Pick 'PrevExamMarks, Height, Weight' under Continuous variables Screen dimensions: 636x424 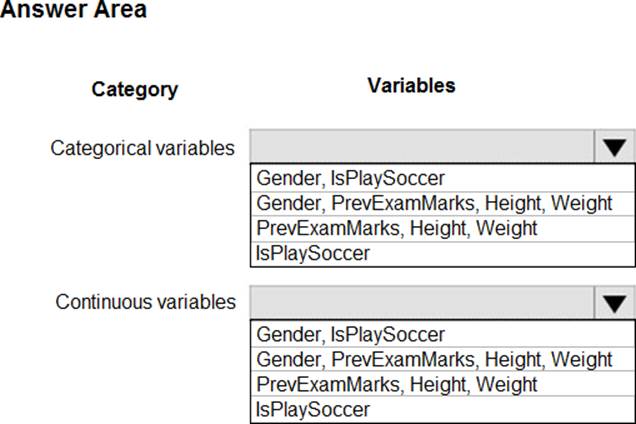click(x=396, y=384)
